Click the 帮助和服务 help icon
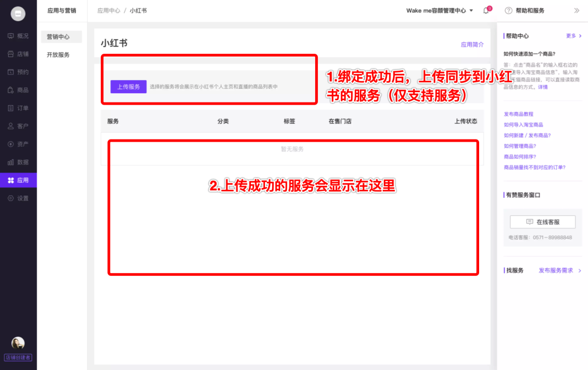The height and width of the screenshot is (370, 588). click(508, 10)
